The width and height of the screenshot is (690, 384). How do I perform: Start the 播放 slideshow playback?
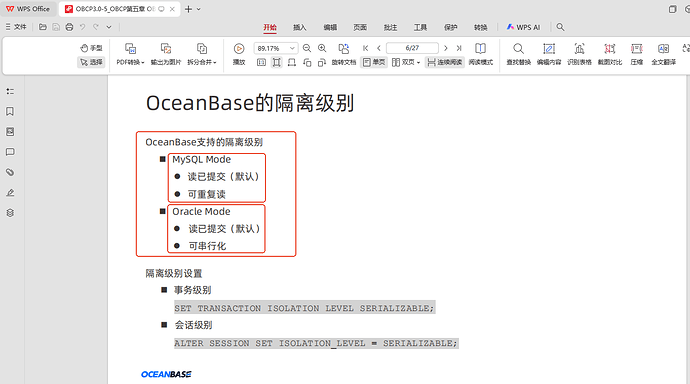pyautogui.click(x=239, y=54)
